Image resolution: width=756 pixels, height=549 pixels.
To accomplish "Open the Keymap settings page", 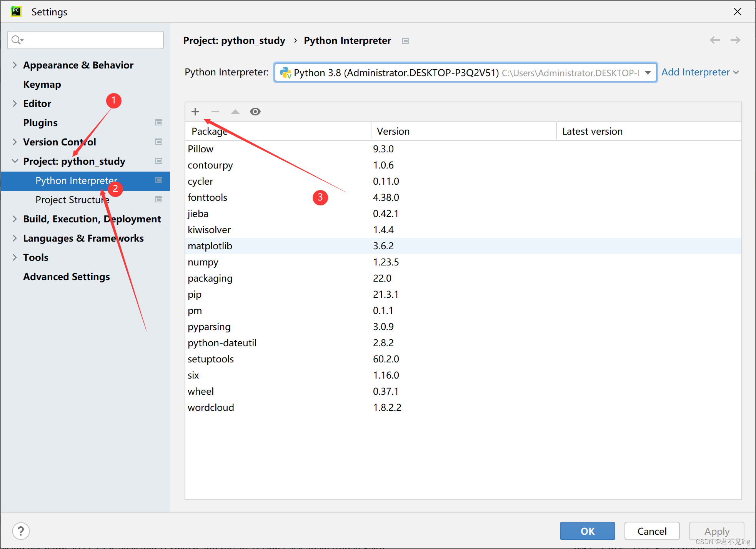I will coord(42,84).
